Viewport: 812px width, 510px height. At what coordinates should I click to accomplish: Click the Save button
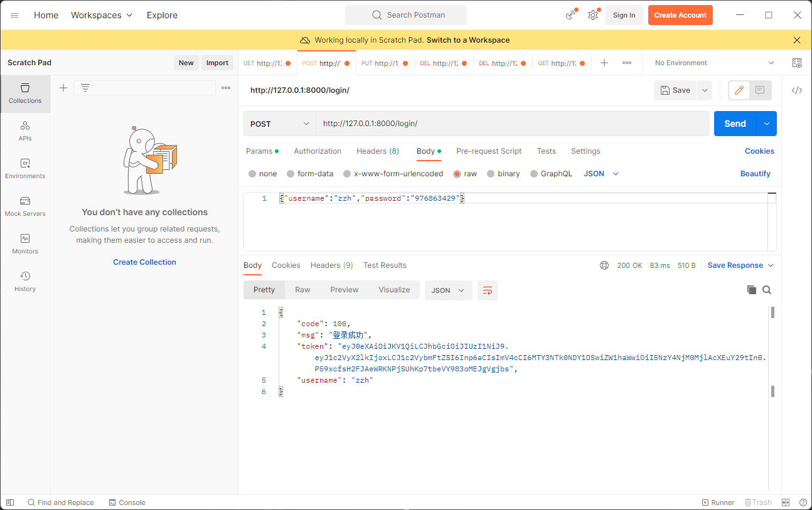click(675, 90)
